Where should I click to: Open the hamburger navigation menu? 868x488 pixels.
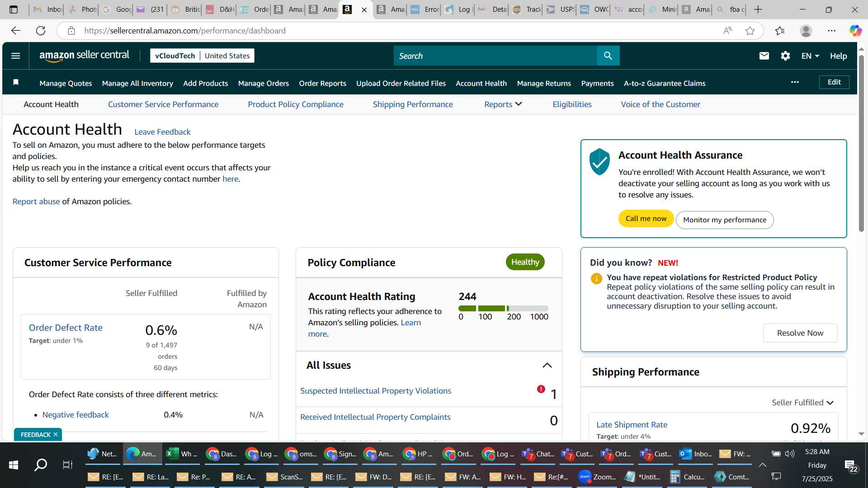[15, 56]
